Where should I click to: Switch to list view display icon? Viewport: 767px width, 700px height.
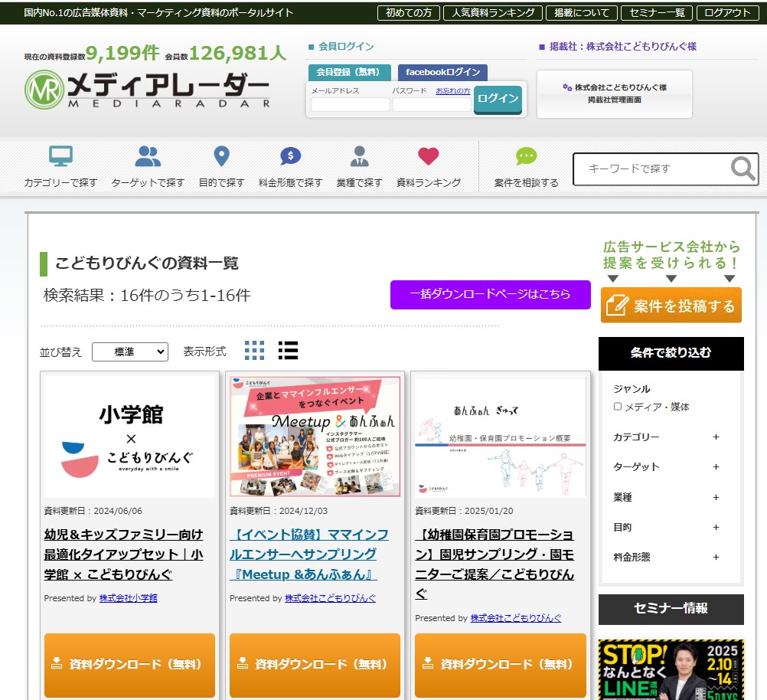click(x=288, y=351)
